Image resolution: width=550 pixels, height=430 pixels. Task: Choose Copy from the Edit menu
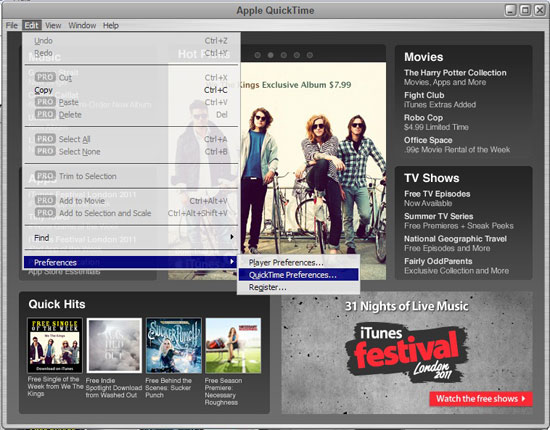click(131, 90)
